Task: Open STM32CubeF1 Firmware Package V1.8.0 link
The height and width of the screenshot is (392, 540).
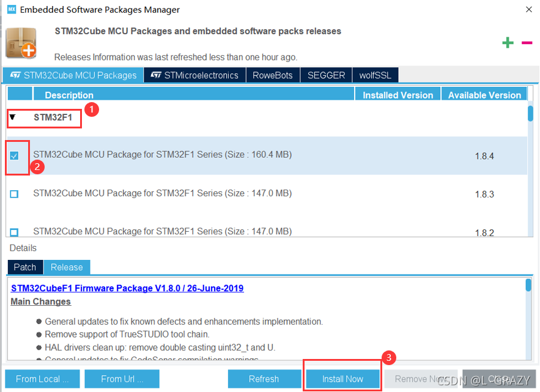Action: [127, 288]
